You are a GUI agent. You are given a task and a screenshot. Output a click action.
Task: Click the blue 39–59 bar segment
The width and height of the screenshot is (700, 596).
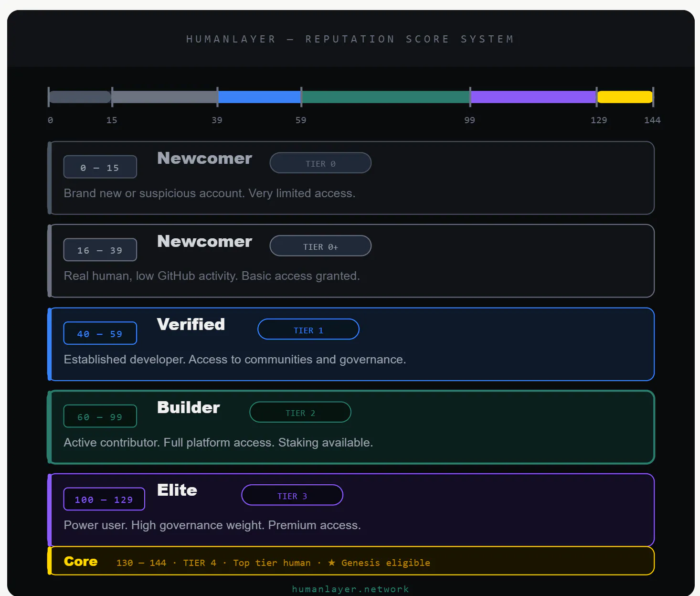point(259,97)
